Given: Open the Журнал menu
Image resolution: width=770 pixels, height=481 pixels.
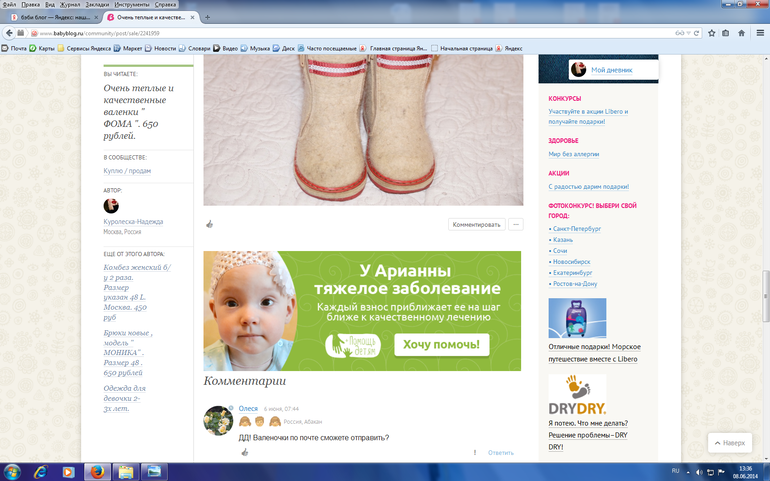Looking at the screenshot, I should click(x=70, y=4).
